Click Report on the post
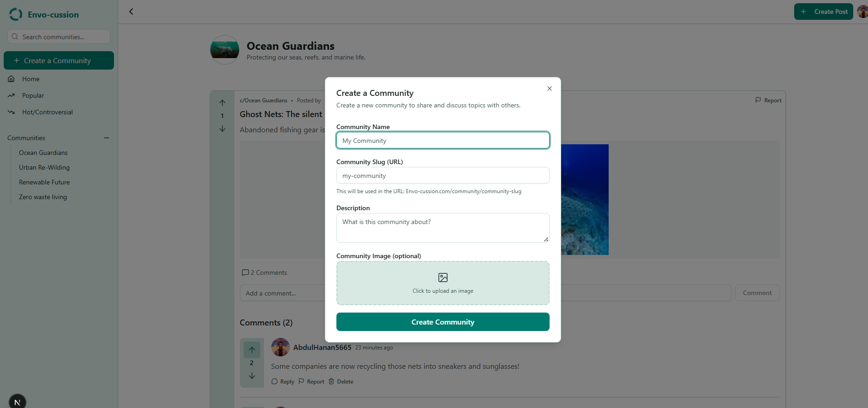 click(768, 100)
